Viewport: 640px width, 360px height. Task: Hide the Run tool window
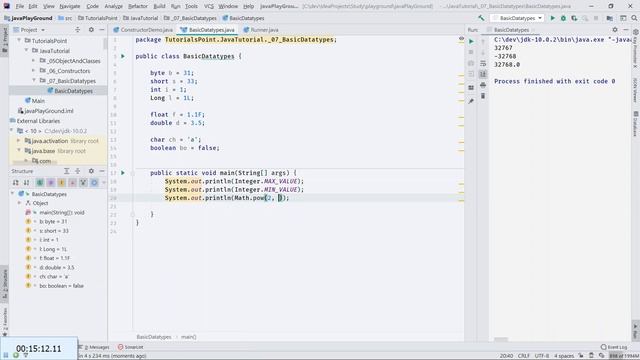[626, 30]
